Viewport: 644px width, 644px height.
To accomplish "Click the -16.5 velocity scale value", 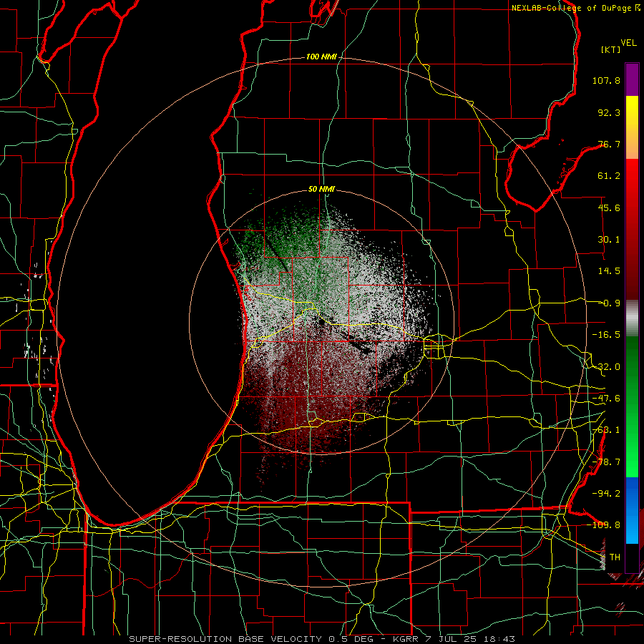I will click(606, 335).
